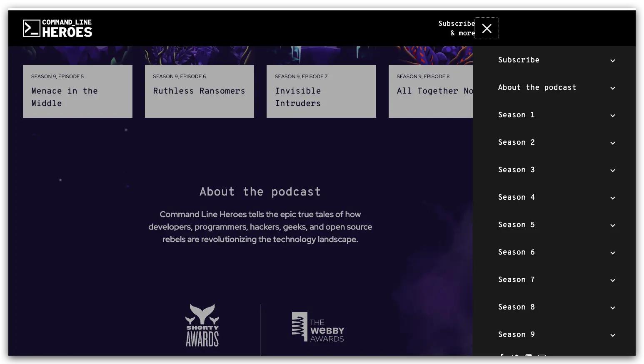The width and height of the screenshot is (644, 364).
Task: Select Season 3 menu item
Action: pyautogui.click(x=517, y=170)
